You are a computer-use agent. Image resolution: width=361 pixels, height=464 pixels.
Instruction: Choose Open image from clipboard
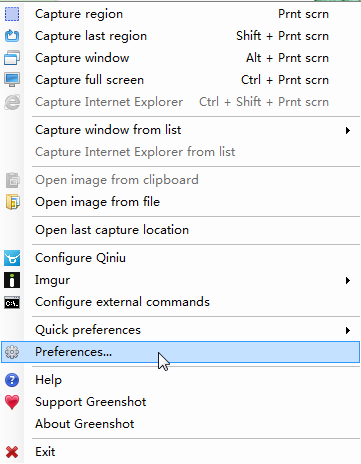coord(180,180)
